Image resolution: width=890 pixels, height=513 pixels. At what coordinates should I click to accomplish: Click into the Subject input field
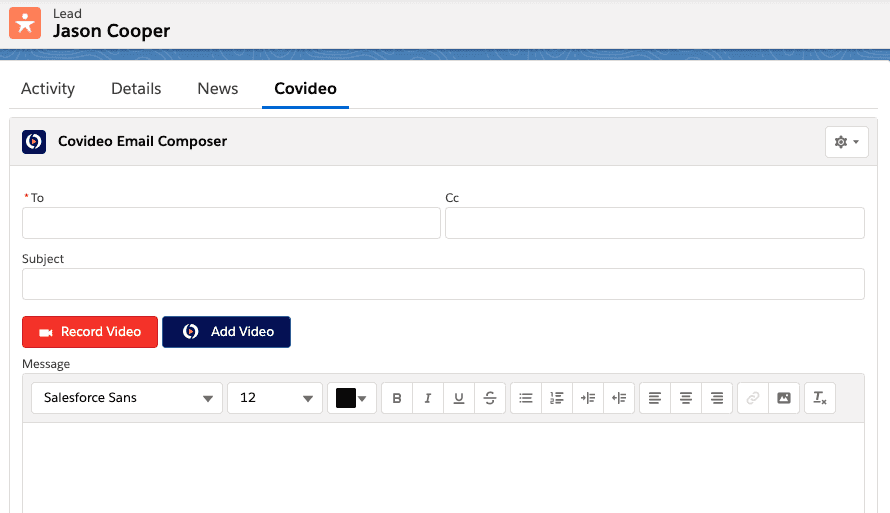(x=443, y=284)
